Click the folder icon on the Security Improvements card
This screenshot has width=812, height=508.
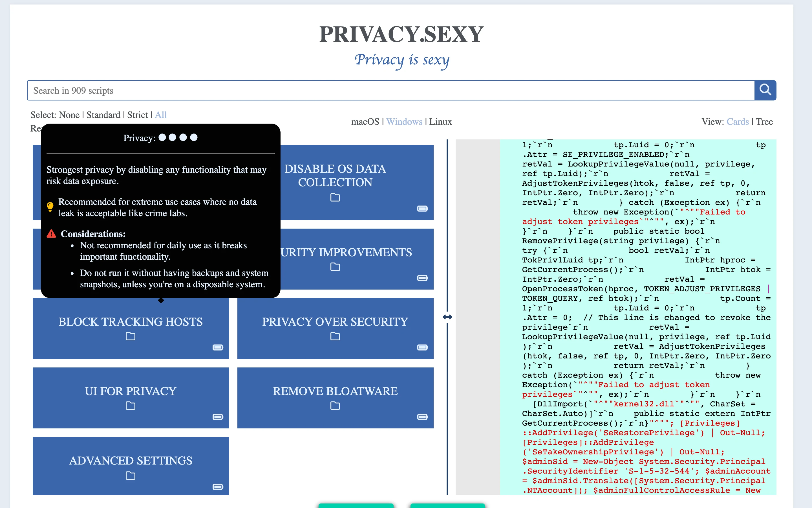pos(335,267)
